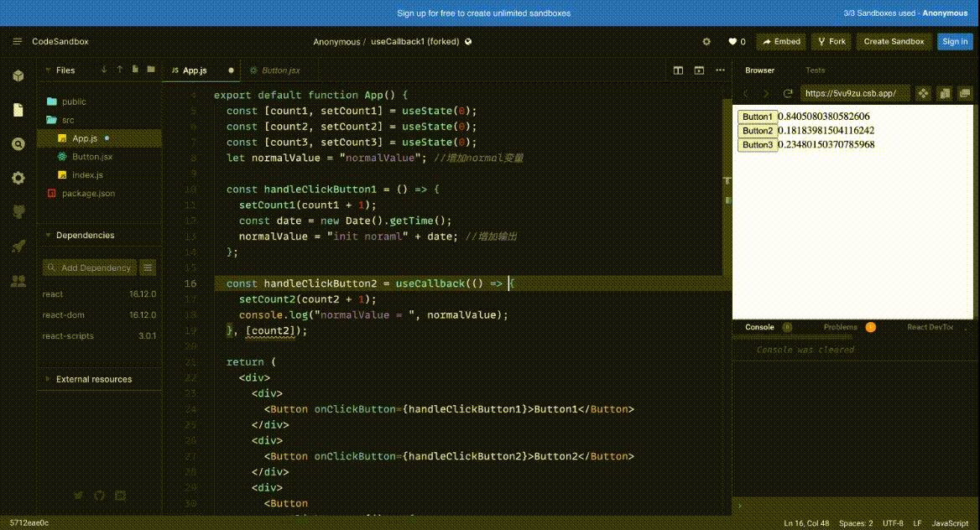Open the Problems tab

(x=841, y=327)
